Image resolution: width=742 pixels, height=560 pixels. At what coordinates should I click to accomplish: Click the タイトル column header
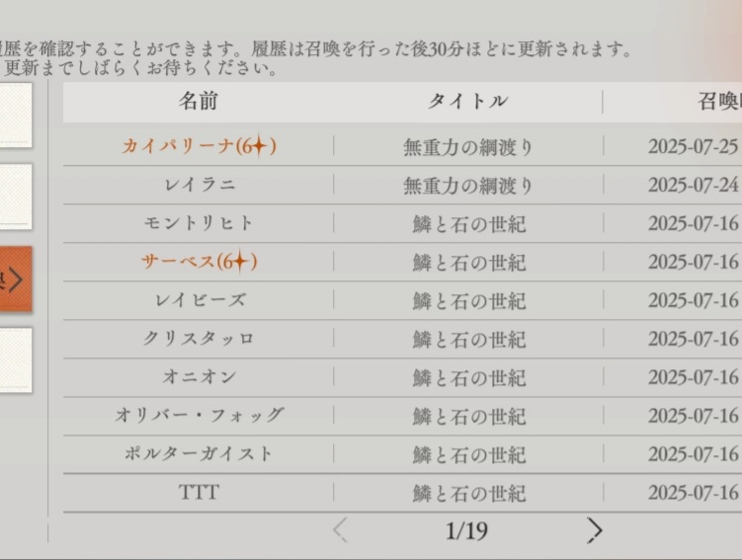[467, 101]
